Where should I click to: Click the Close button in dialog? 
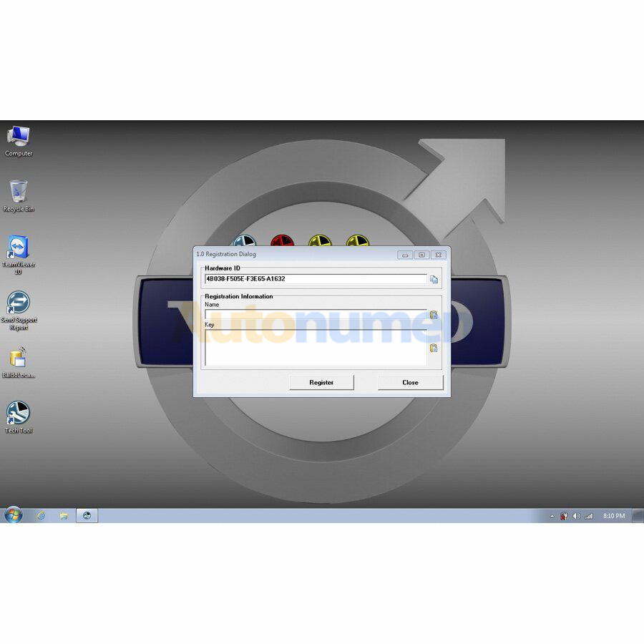click(410, 382)
